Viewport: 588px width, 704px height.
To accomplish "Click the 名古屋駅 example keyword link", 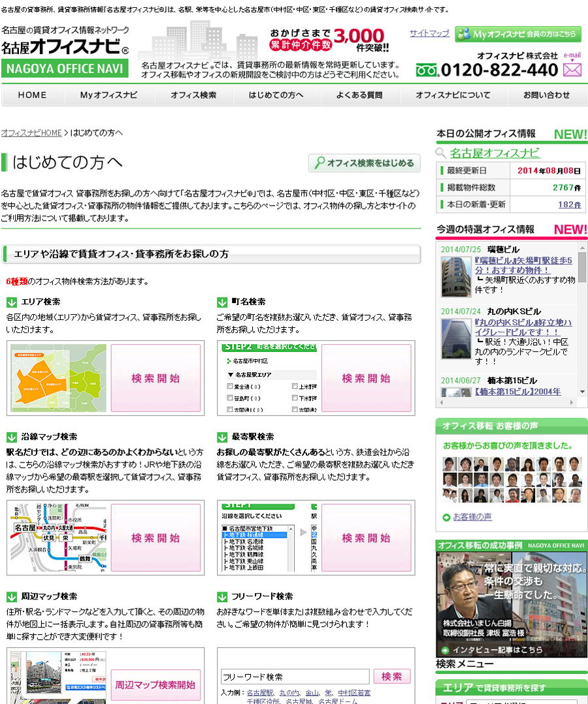I will [259, 693].
